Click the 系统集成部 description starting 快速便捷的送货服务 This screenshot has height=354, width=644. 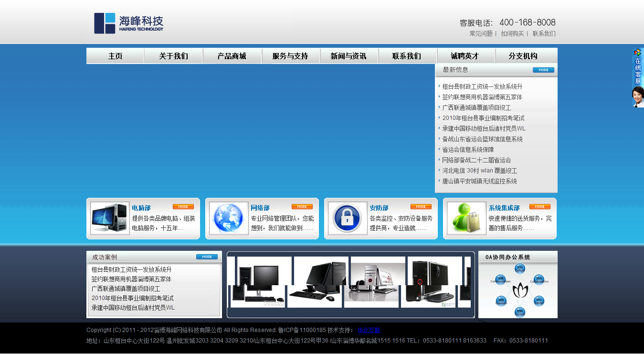pos(520,223)
